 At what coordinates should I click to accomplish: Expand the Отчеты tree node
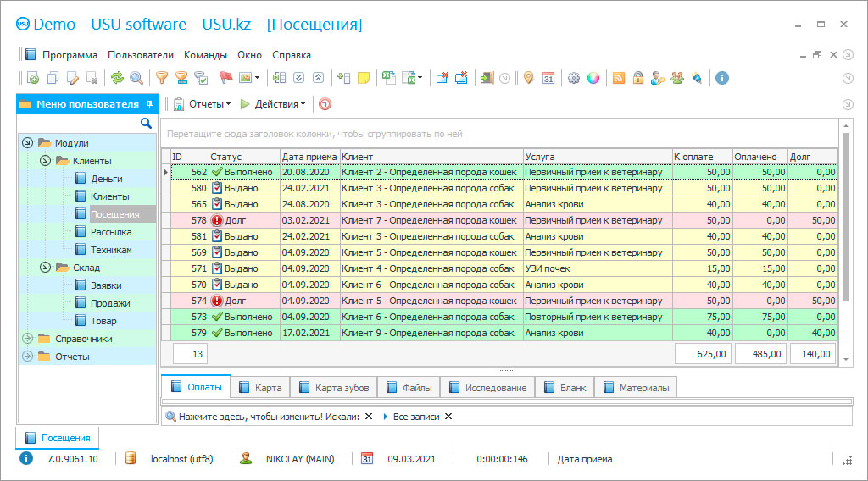click(x=28, y=356)
